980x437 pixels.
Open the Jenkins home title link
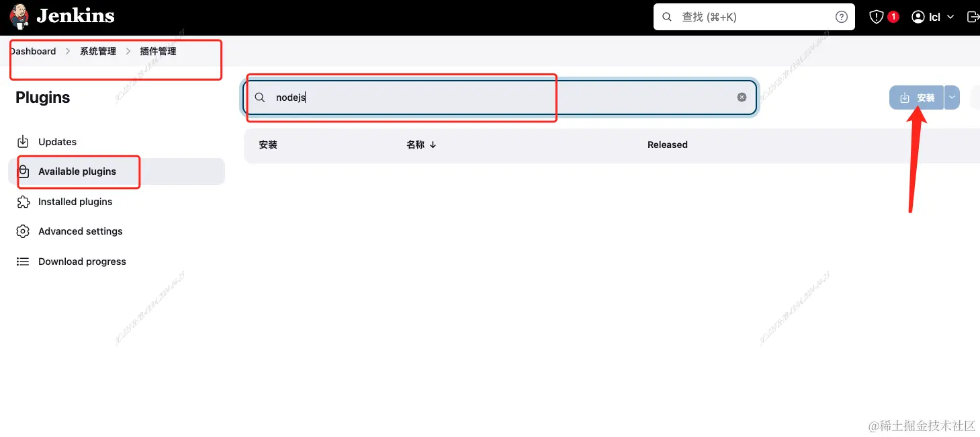click(x=75, y=16)
